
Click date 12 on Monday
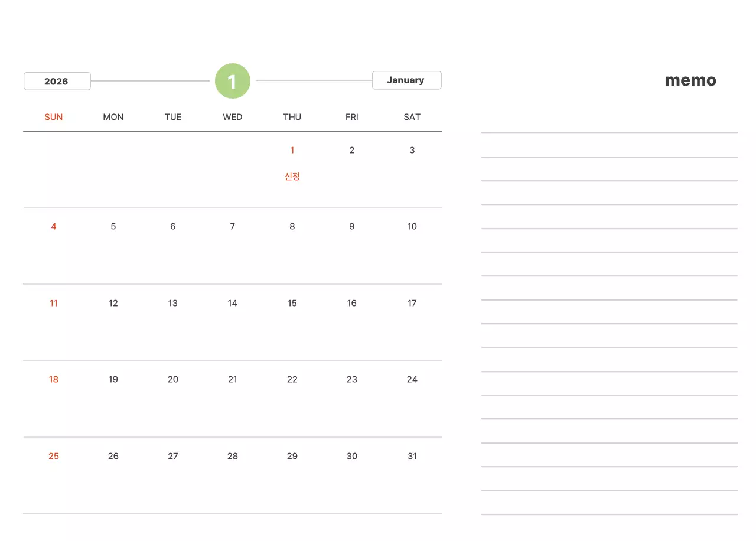113,303
